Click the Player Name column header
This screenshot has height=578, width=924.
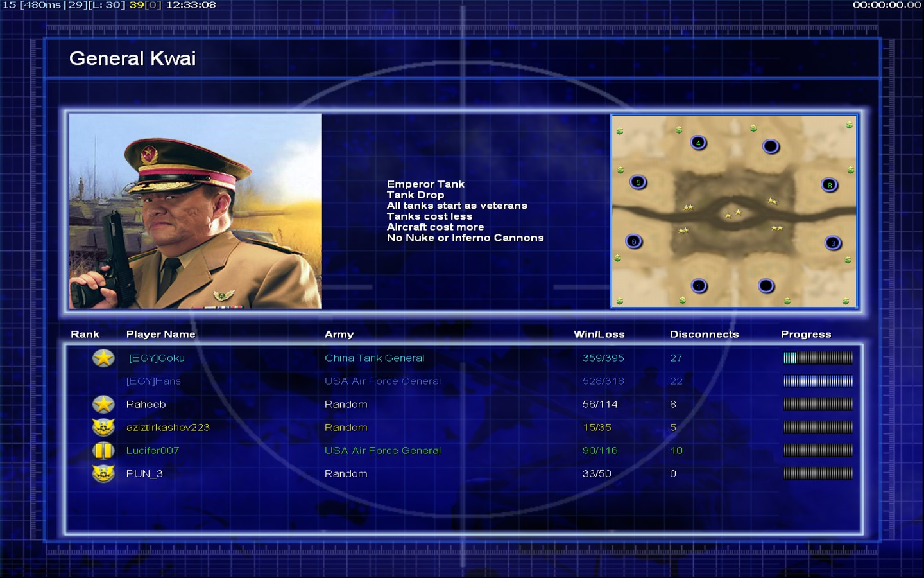[160, 334]
